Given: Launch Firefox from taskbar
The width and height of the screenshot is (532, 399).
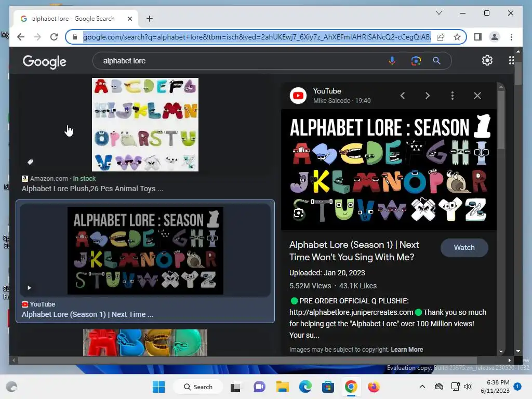Looking at the screenshot, I should (374, 387).
